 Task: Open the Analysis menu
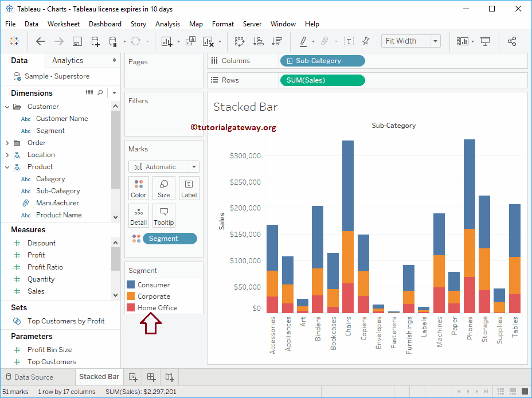tap(167, 24)
